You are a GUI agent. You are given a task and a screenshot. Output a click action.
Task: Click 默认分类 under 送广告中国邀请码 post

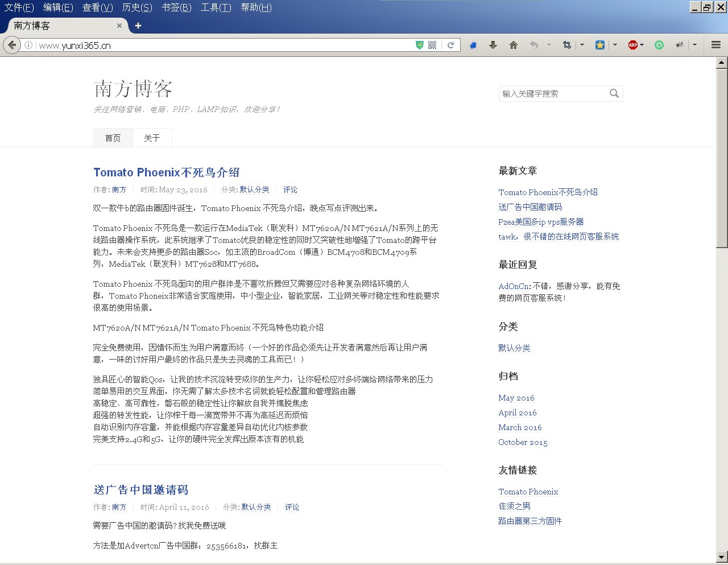click(256, 507)
